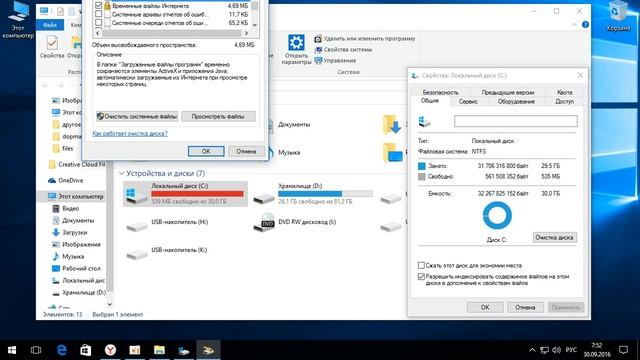The height and width of the screenshot is (360, 640).
Task: Open the Windows Start menu
Action: click(x=12, y=350)
